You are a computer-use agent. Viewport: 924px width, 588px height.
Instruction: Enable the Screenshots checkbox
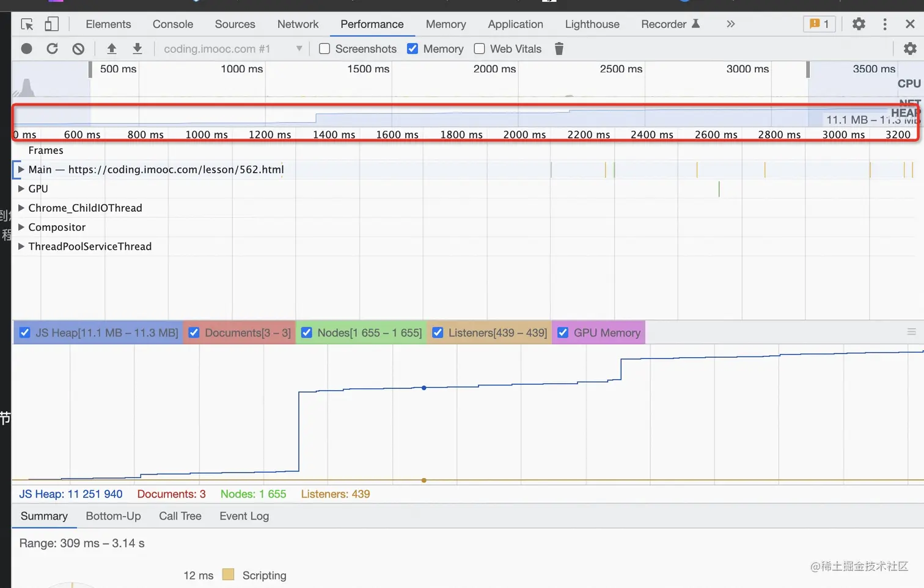324,49
